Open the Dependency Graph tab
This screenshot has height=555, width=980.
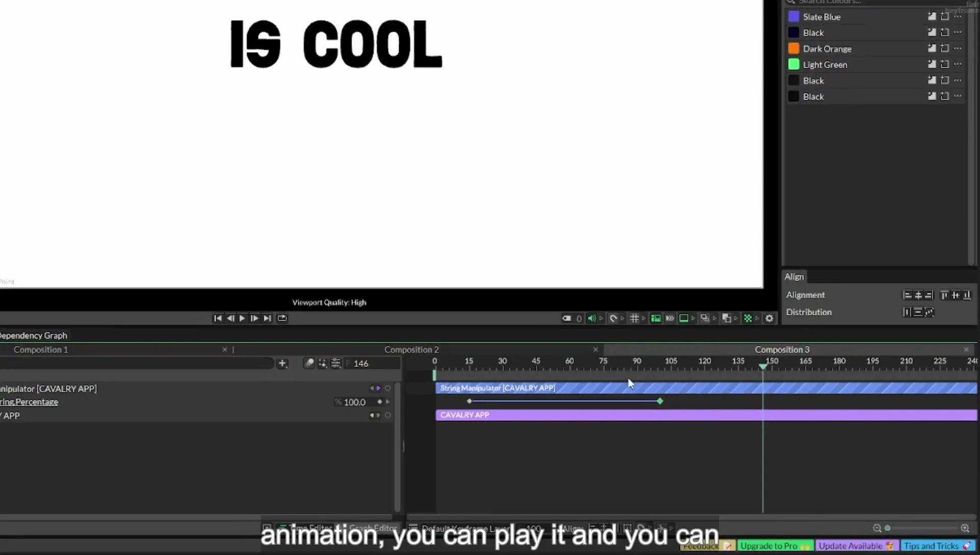[33, 336]
